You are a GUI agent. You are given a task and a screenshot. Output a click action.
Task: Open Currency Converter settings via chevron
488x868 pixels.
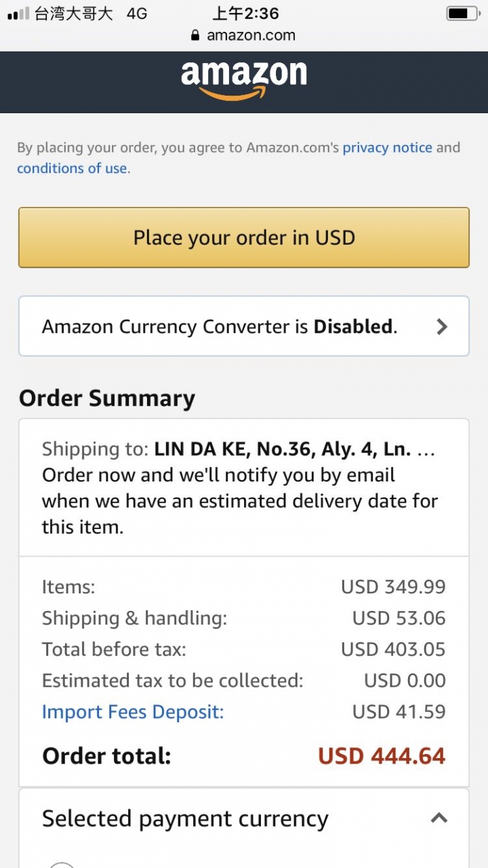pyautogui.click(x=442, y=327)
